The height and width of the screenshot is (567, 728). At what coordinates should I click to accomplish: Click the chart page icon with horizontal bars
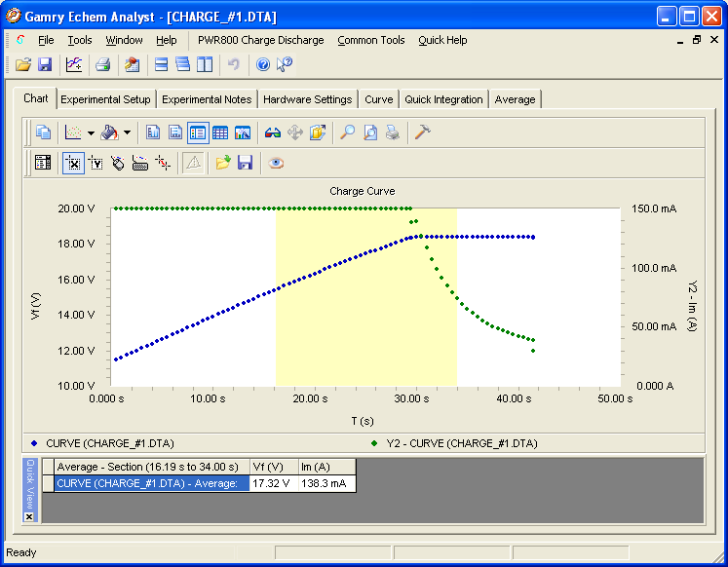tap(175, 132)
